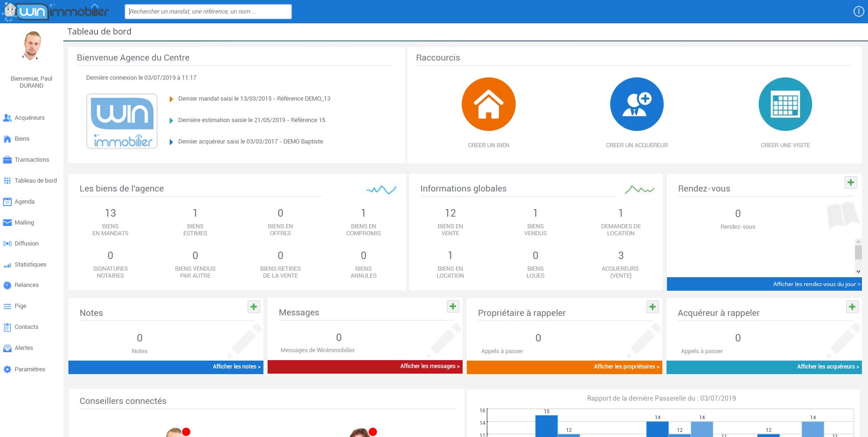Screen dimensions: 868x437
Task: Click the Rendez-vous scrollbar down arrow
Action: tap(858, 271)
